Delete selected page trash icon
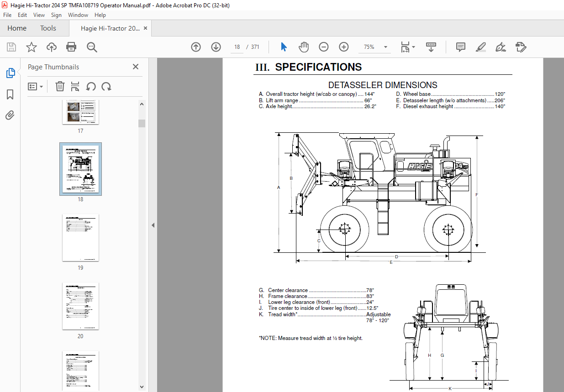Screen dimensions: 564x392 tap(60, 86)
